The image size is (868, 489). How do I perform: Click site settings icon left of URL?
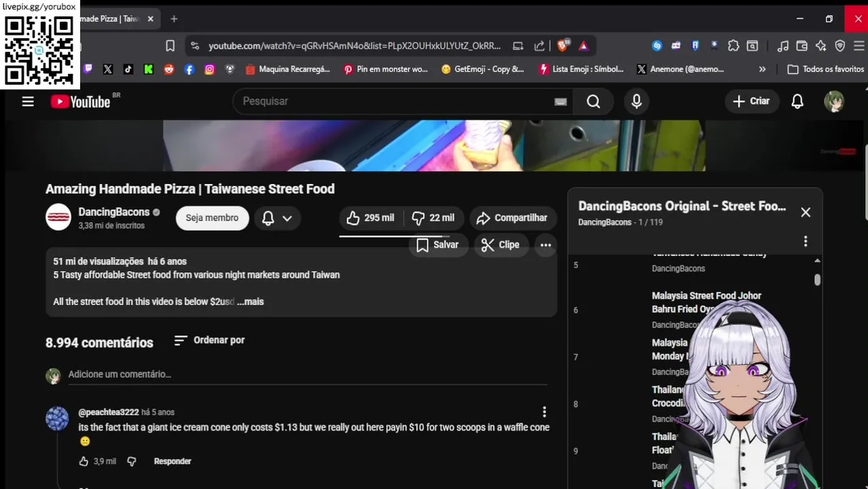[195, 46]
